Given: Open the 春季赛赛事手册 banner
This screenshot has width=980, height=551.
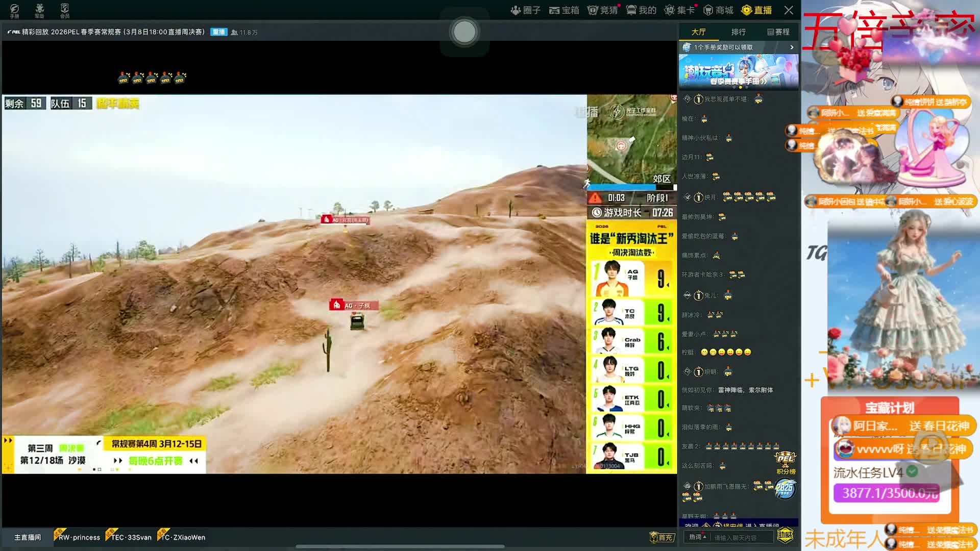Looking at the screenshot, I should tap(738, 71).
